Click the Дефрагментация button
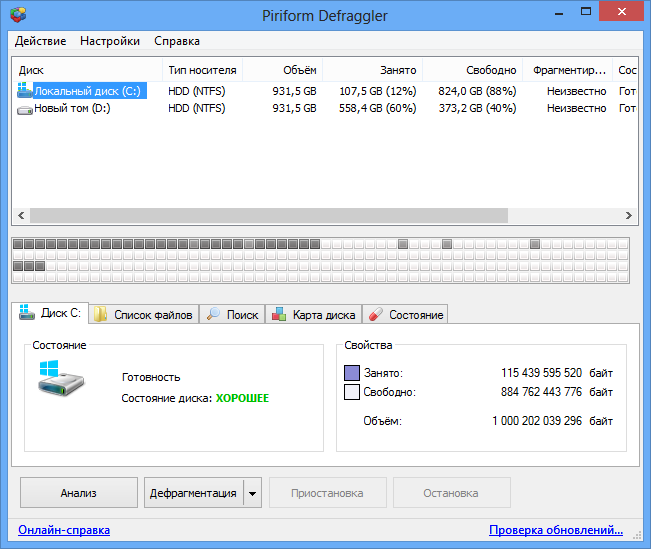 (193, 493)
